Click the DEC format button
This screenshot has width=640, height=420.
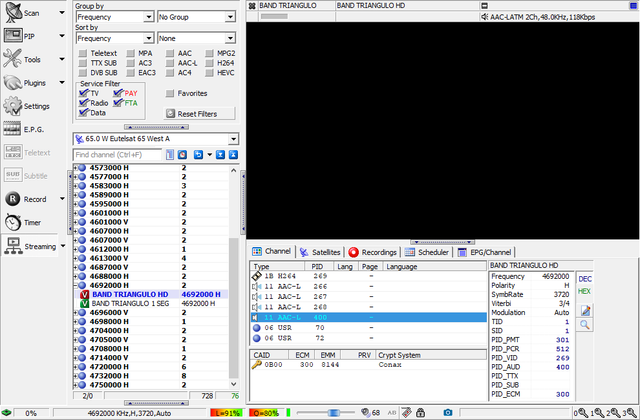585,279
